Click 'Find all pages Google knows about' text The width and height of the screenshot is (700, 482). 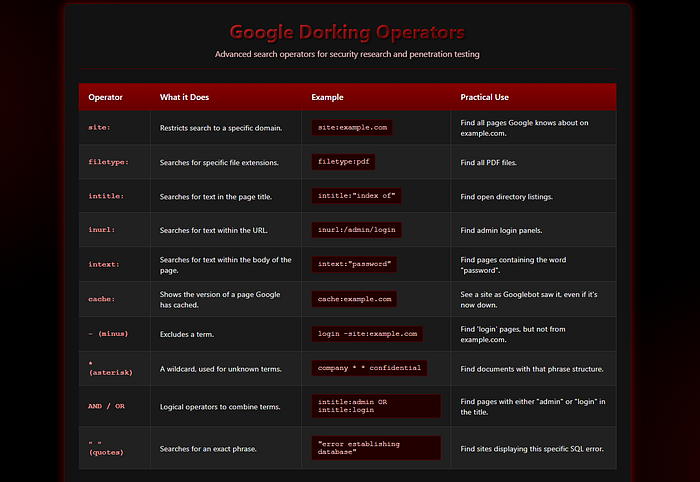(525, 128)
